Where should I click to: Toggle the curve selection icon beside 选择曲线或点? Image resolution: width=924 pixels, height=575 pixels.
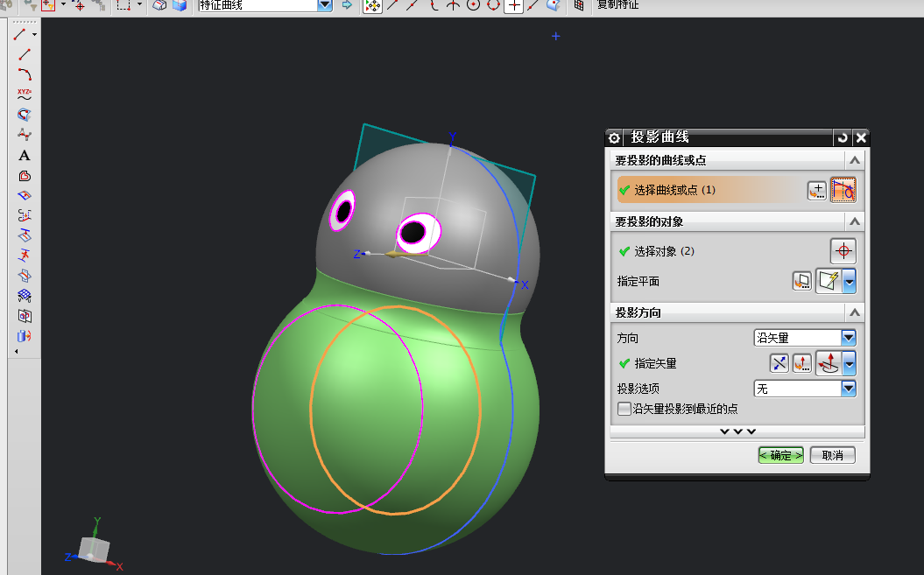(843, 189)
